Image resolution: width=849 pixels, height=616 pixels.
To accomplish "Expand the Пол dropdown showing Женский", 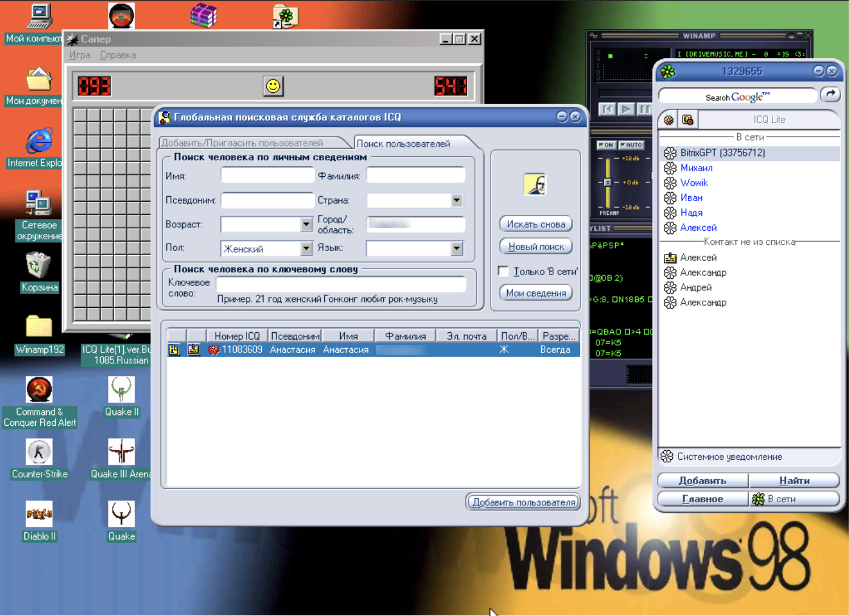I will 306,248.
